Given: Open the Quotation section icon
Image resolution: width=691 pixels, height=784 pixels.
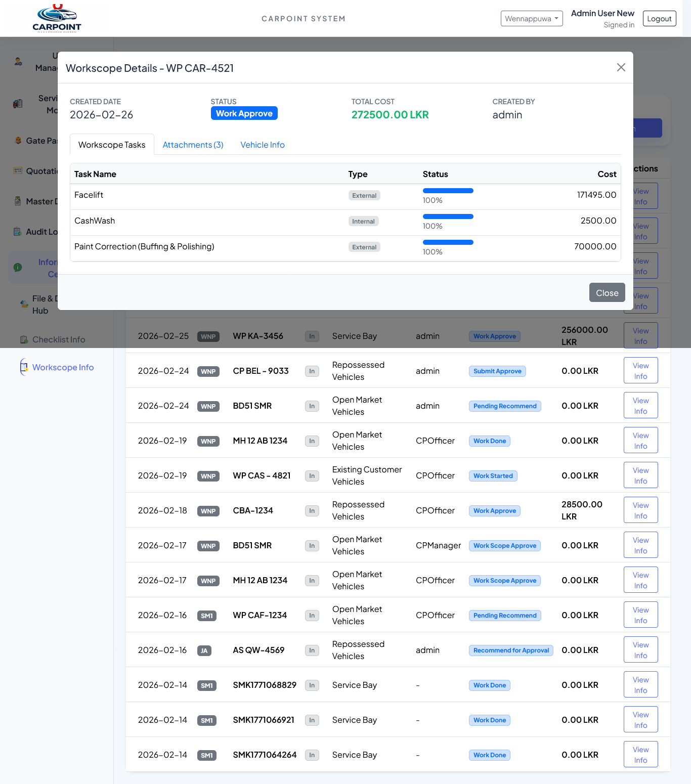Looking at the screenshot, I should pyautogui.click(x=17, y=170).
